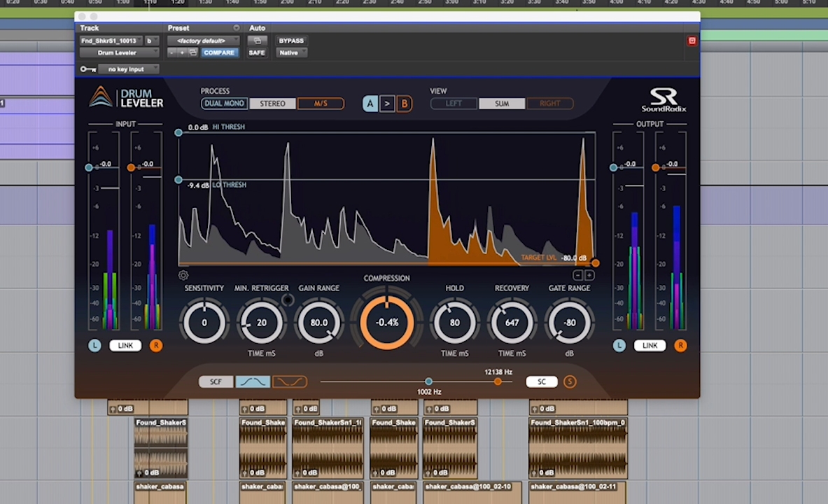Zoom out waveform display with minus icon
The width and height of the screenshot is (828, 504).
point(577,275)
